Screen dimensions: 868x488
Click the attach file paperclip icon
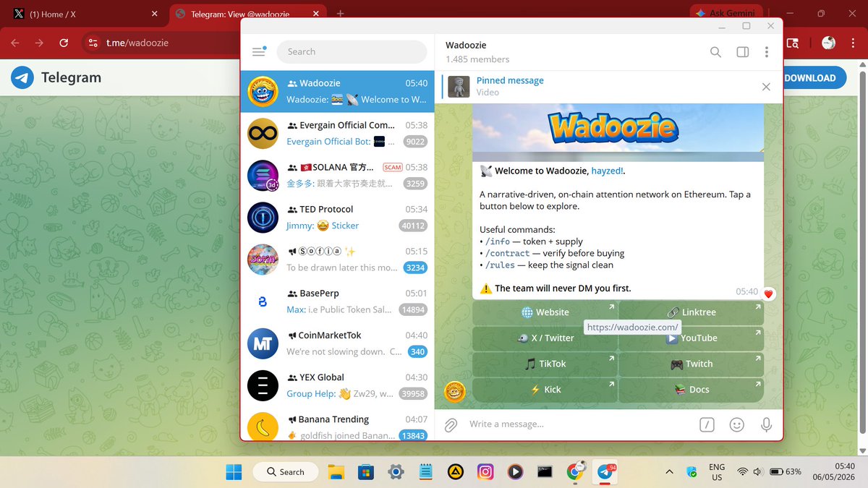pos(451,425)
